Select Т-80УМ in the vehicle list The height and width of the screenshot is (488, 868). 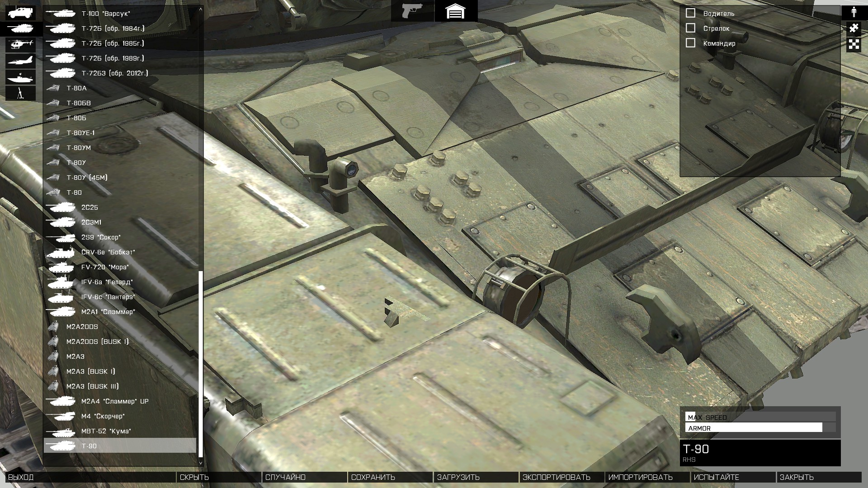tap(79, 148)
